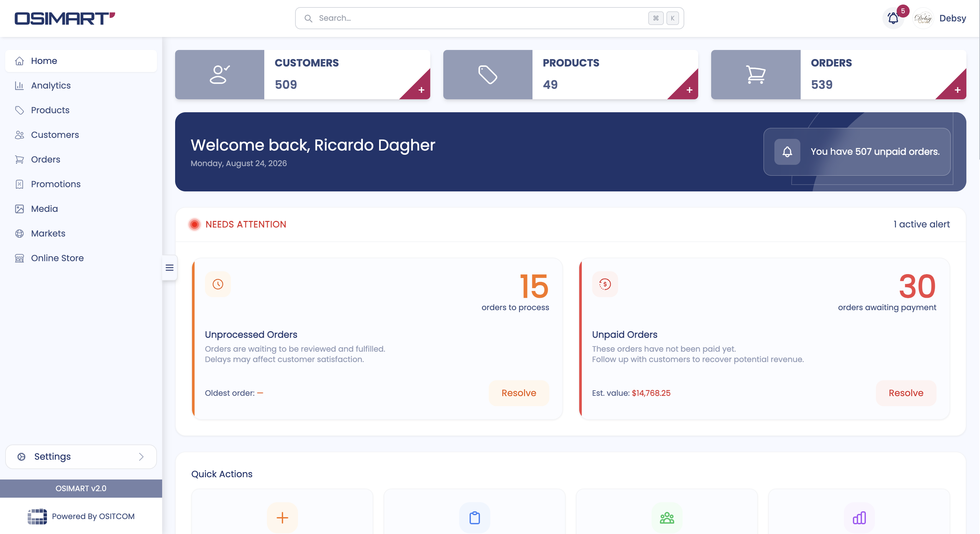Click the Unpaid Orders dollar icon
The width and height of the screenshot is (980, 534).
pos(605,284)
